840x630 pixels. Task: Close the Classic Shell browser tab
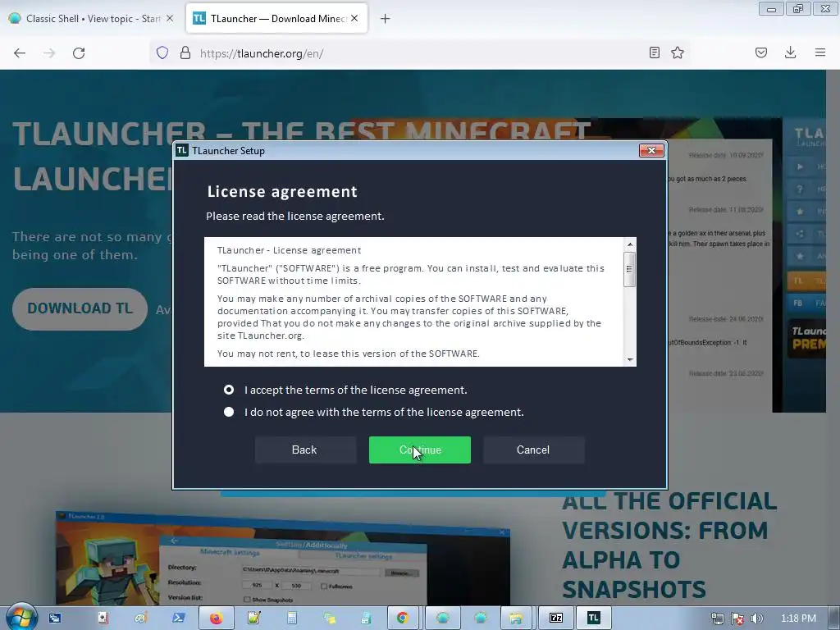click(x=170, y=18)
